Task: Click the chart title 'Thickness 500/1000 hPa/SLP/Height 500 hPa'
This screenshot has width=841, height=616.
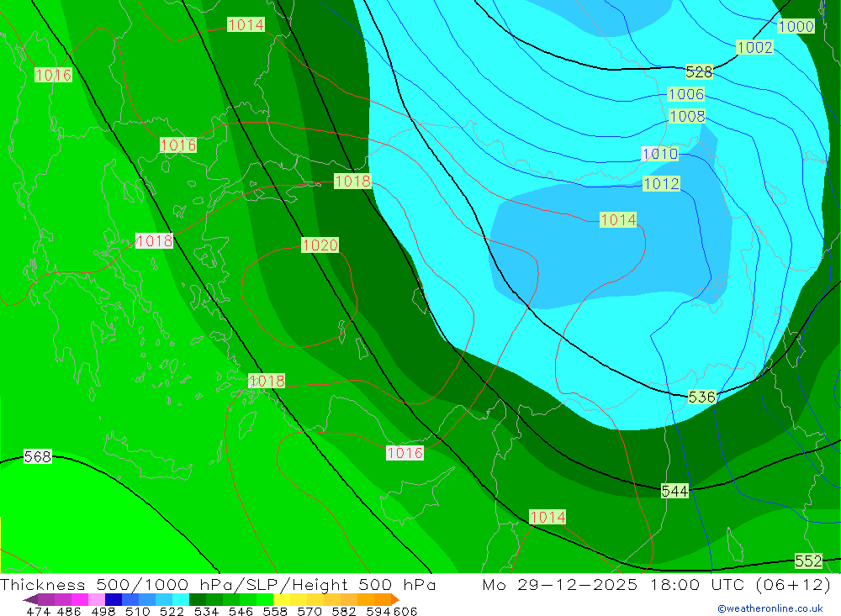Action: click(x=218, y=584)
